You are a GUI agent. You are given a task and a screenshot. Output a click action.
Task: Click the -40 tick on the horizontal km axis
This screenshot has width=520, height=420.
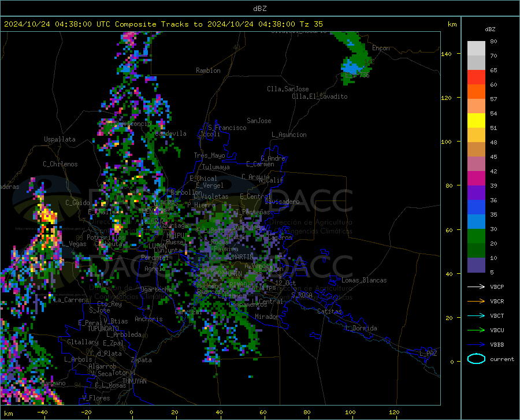tap(42, 412)
